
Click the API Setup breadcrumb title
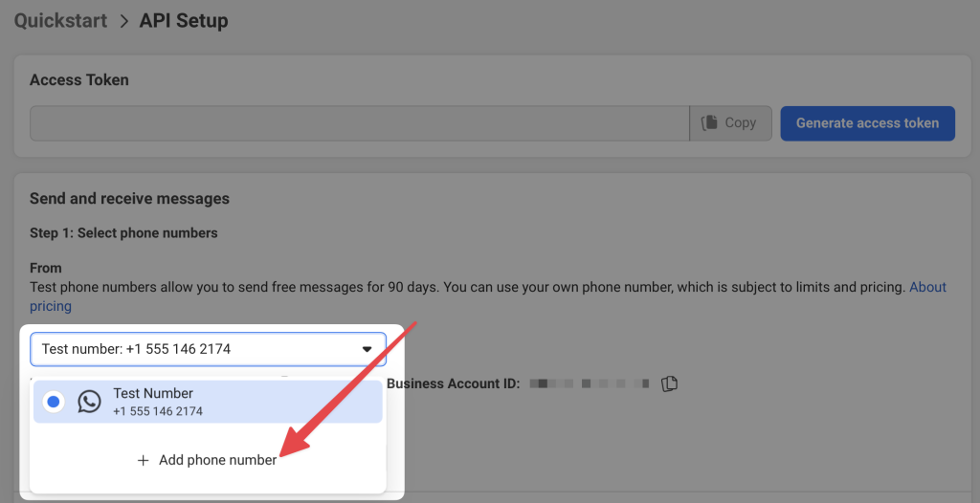coord(184,21)
